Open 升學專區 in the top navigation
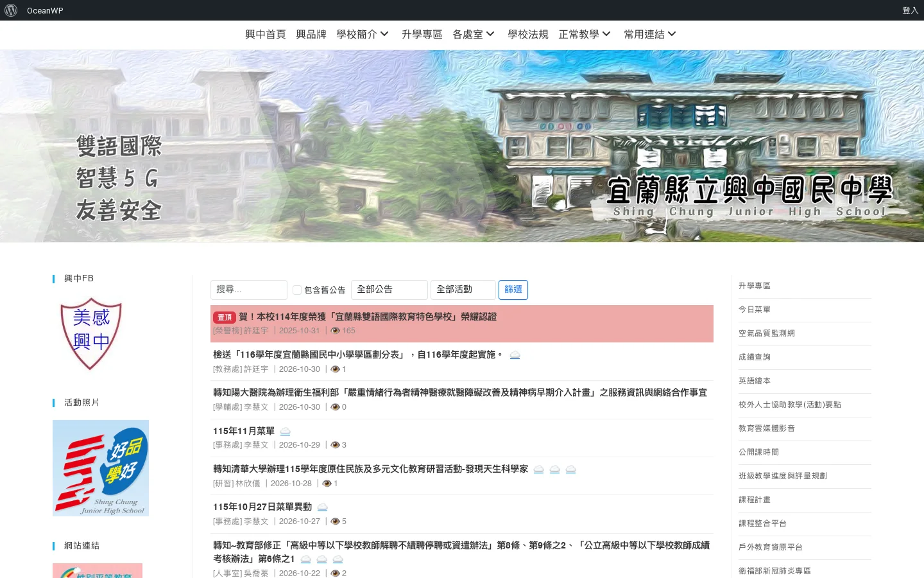The width and height of the screenshot is (924, 578). (422, 35)
